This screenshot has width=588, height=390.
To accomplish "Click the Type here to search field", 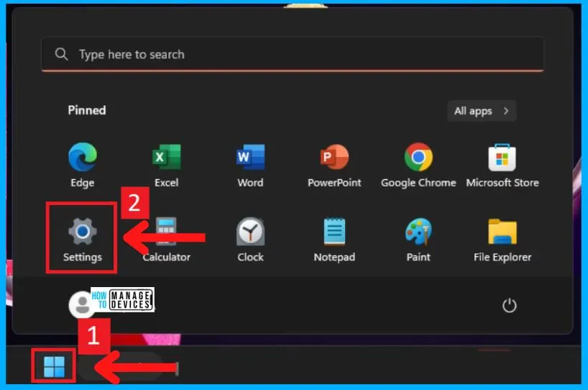I will (x=293, y=55).
